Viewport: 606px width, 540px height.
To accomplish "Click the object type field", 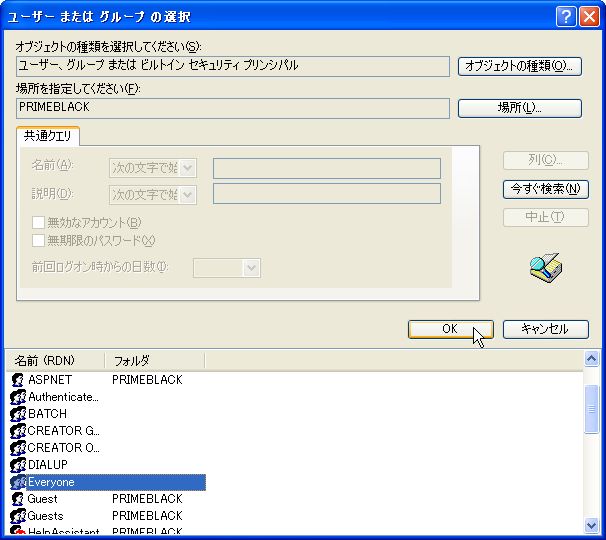I will coord(233,66).
